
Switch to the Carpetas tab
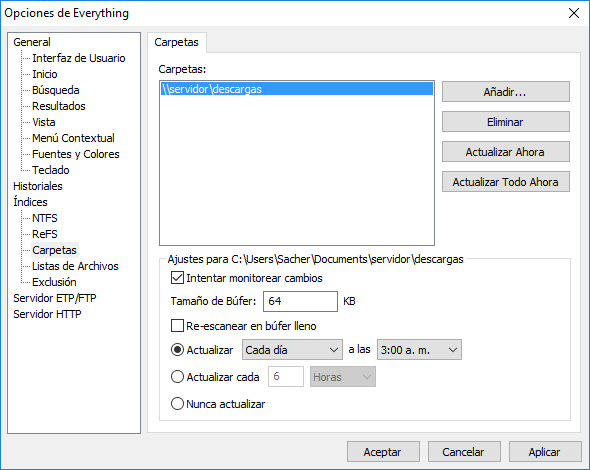point(176,42)
